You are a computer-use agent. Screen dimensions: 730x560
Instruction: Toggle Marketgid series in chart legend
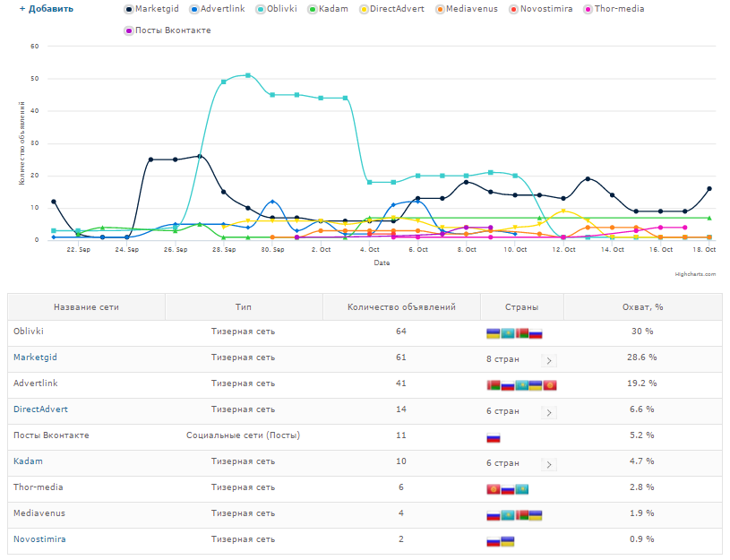pyautogui.click(x=151, y=9)
